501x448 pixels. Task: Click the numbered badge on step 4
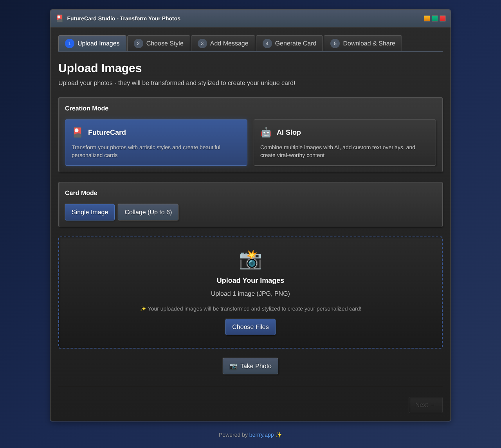tap(267, 43)
